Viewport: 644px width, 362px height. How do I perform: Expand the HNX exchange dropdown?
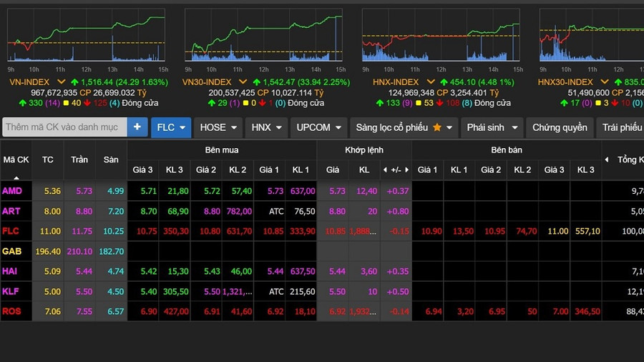(x=266, y=127)
